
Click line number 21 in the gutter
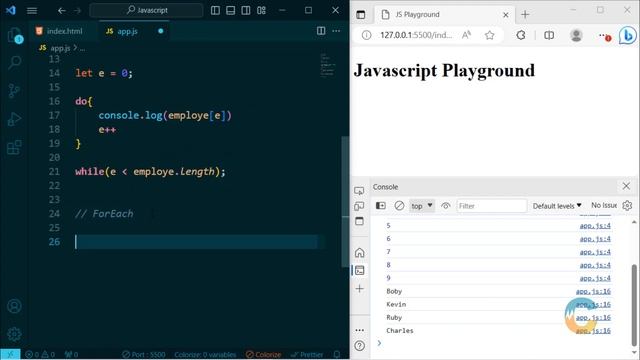click(x=54, y=171)
